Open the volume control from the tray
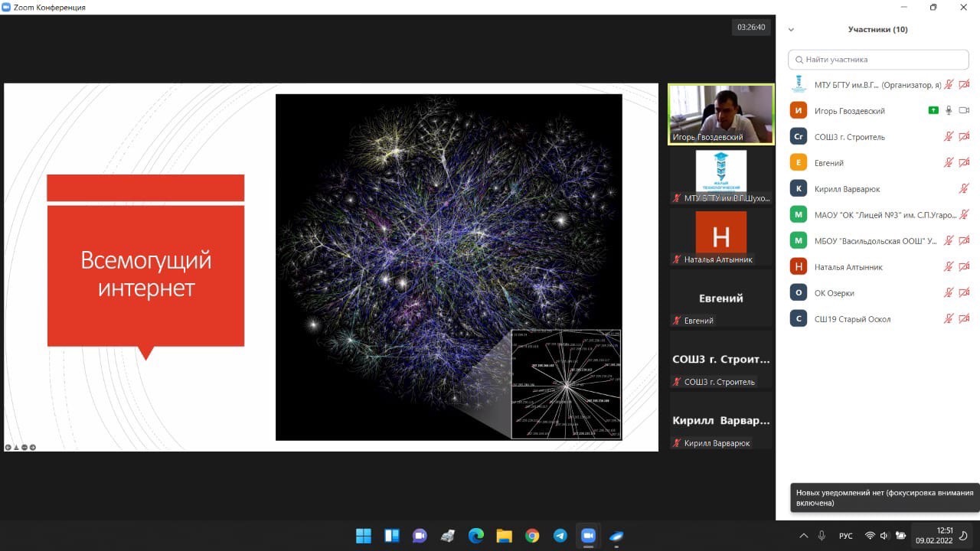Image resolution: width=980 pixels, height=551 pixels. [x=884, y=535]
